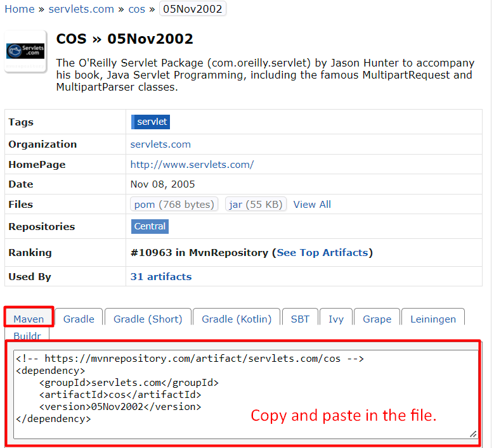
Task: Click the 'Nov 08, 2005' date value
Action: pyautogui.click(x=162, y=184)
